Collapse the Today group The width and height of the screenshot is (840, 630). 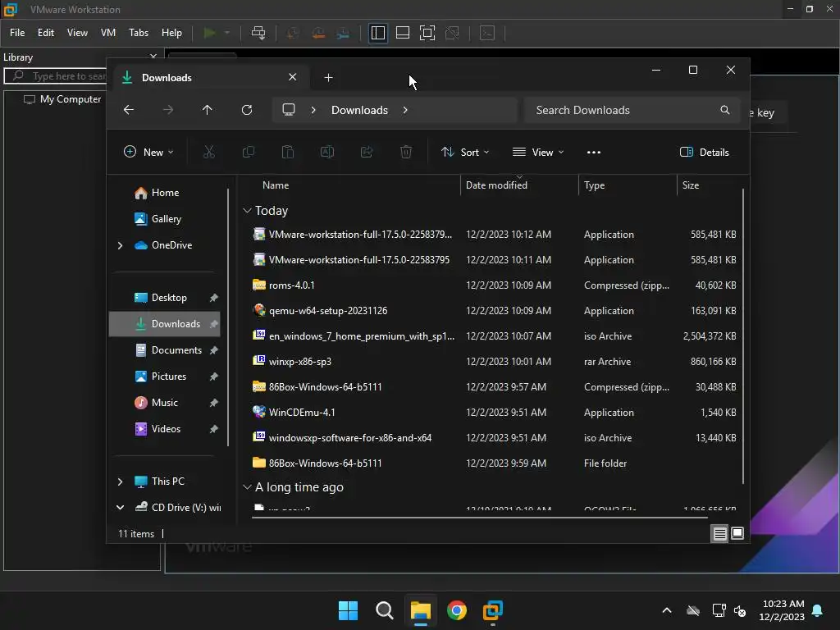pyautogui.click(x=247, y=211)
